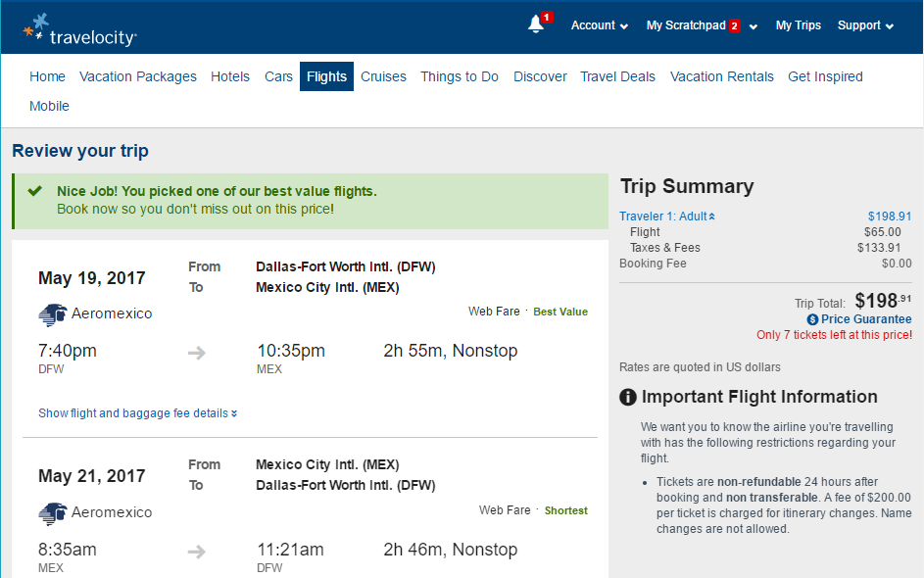Switch to the Cruises tab
Image resolution: width=924 pixels, height=578 pixels.
(x=383, y=76)
